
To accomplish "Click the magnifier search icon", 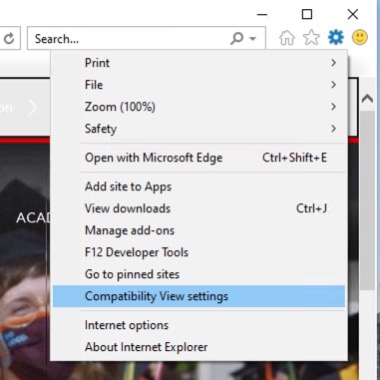I will point(236,38).
